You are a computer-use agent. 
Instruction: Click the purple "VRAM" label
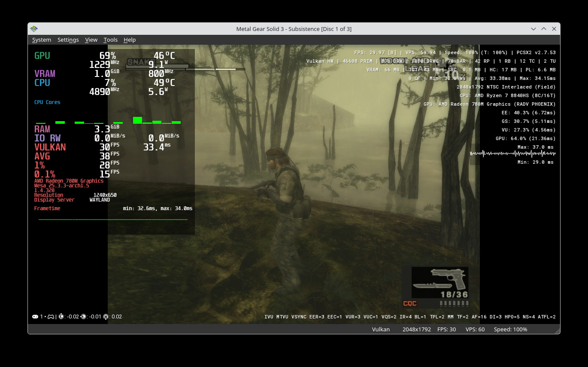(x=45, y=73)
